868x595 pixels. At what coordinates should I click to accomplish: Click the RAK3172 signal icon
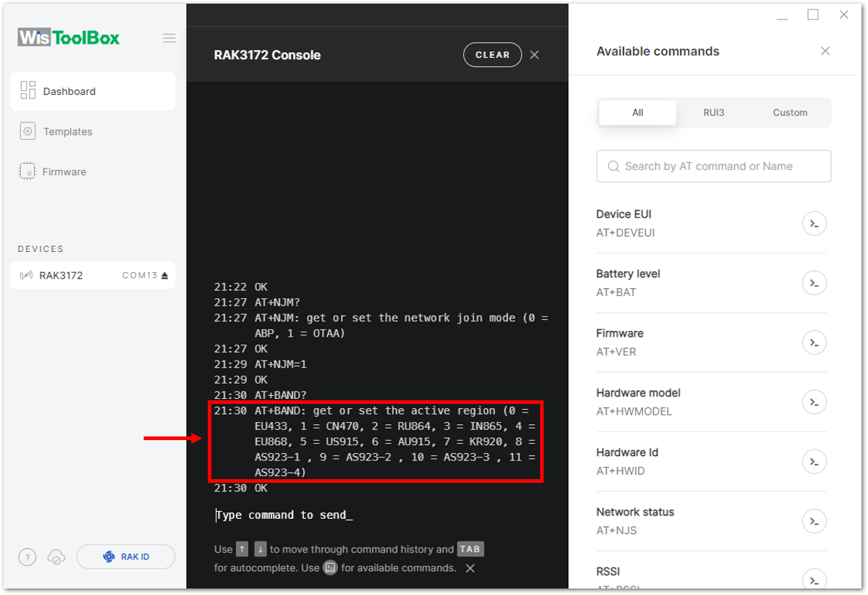point(26,275)
